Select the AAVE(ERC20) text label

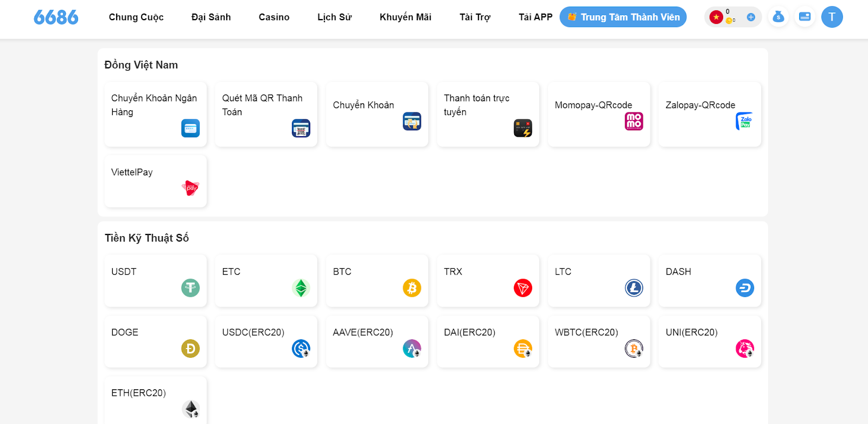(x=363, y=332)
